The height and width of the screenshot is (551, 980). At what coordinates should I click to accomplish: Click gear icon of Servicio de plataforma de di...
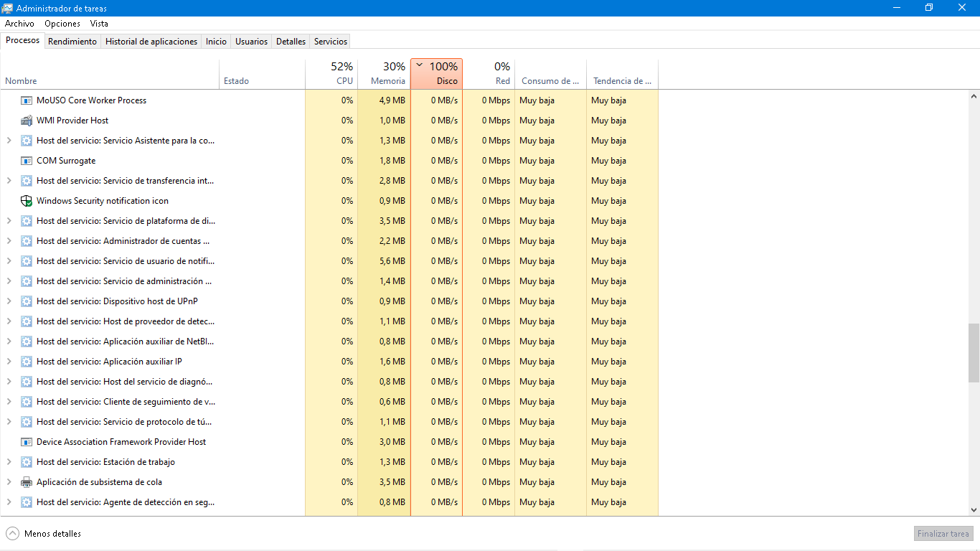(x=27, y=221)
